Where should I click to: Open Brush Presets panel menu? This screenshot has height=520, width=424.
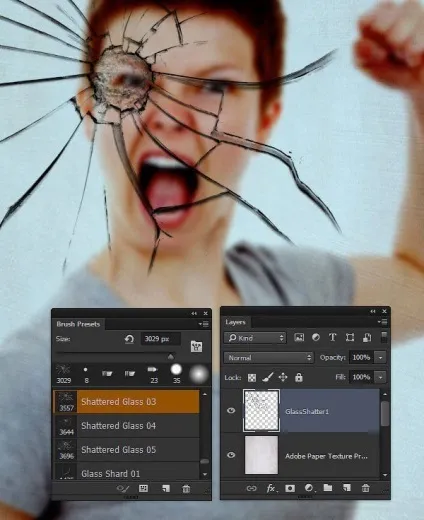[204, 324]
